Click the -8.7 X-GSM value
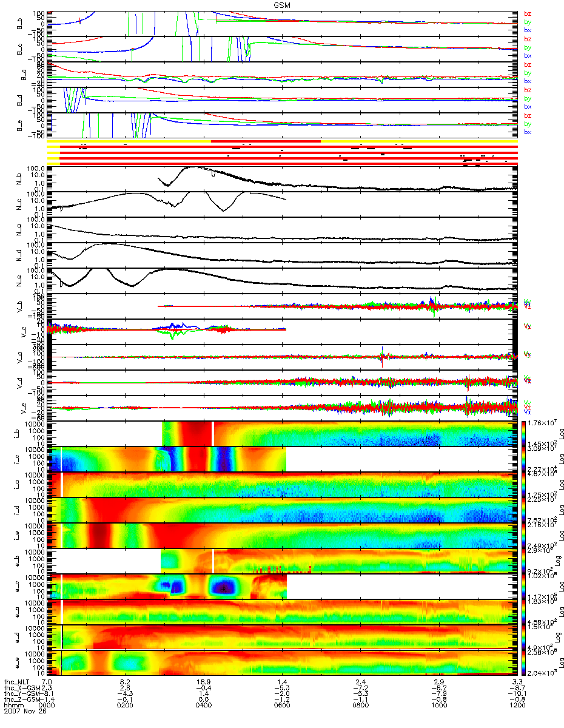Screen dimensions: 564x728 click(x=517, y=688)
